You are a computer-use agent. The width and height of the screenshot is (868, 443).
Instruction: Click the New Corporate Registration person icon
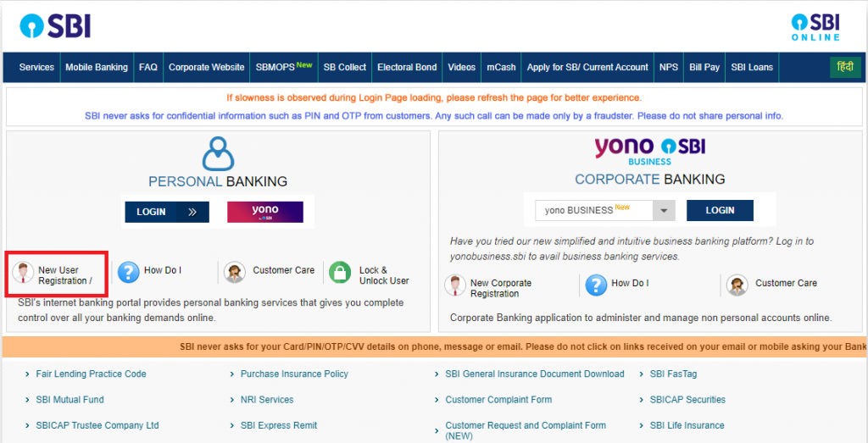point(455,285)
